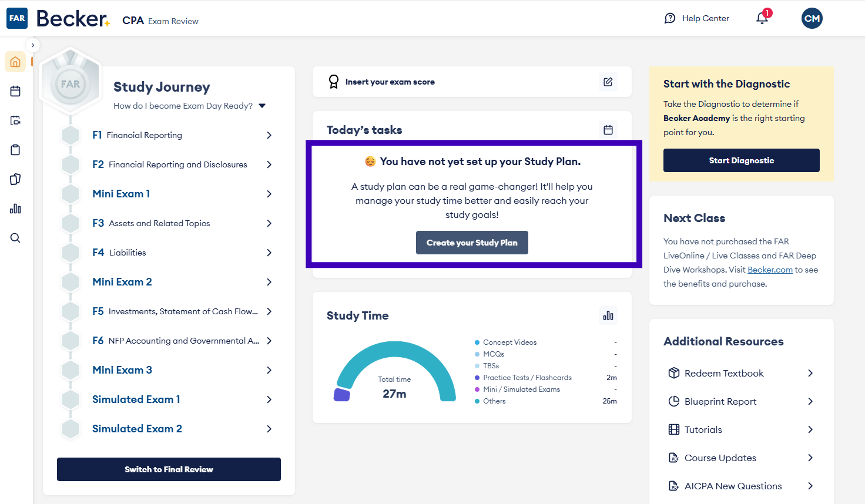Image resolution: width=865 pixels, height=504 pixels.
Task: Open the Study Time chart icon
Action: point(608,315)
